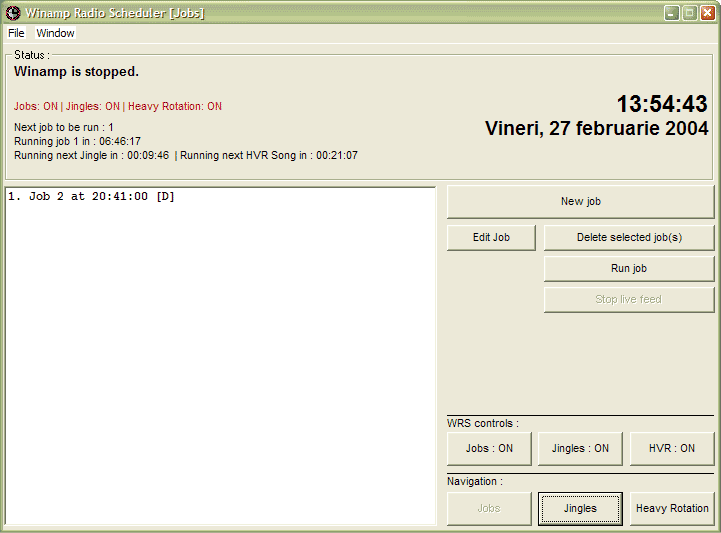The image size is (721, 533).
Task: Click the clock reading 13:54:43
Action: (662, 104)
